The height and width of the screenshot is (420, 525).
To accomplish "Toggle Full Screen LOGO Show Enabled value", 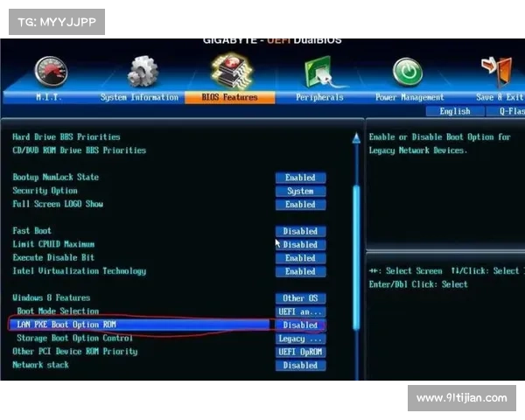I will point(300,204).
